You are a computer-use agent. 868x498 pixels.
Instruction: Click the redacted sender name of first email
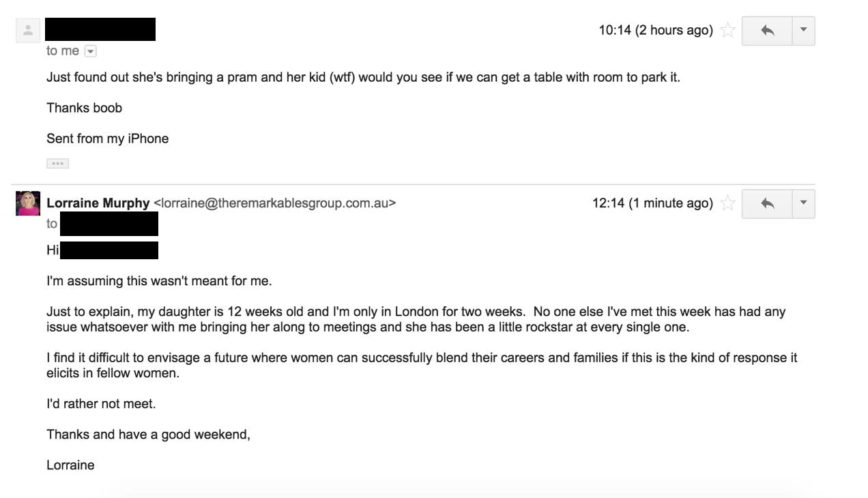pos(100,29)
